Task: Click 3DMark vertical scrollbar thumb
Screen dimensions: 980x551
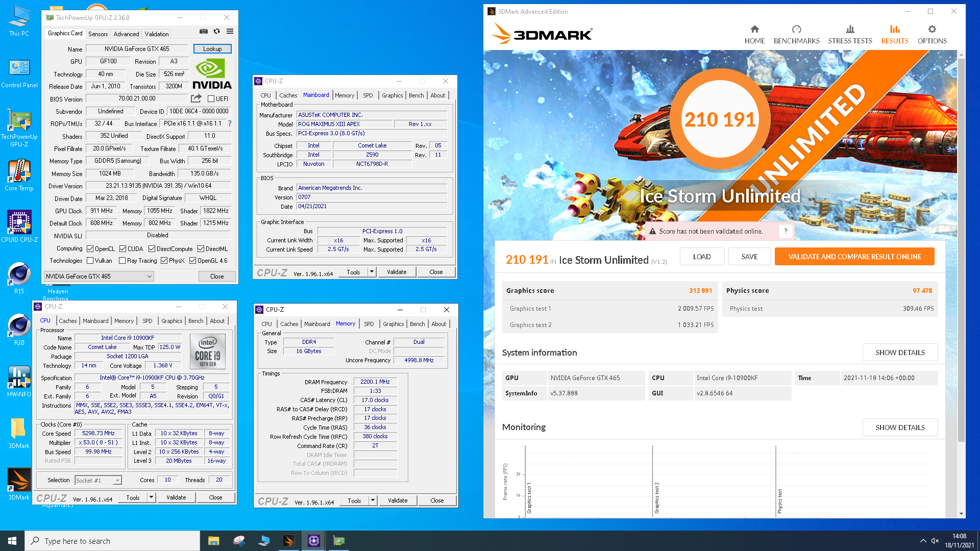Action: coord(961,250)
